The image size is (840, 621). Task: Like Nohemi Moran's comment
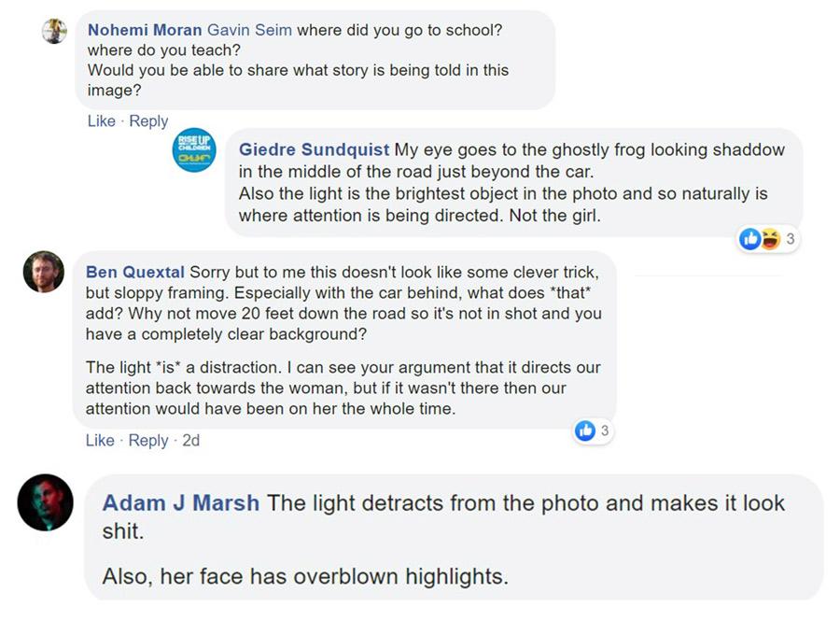click(x=100, y=121)
